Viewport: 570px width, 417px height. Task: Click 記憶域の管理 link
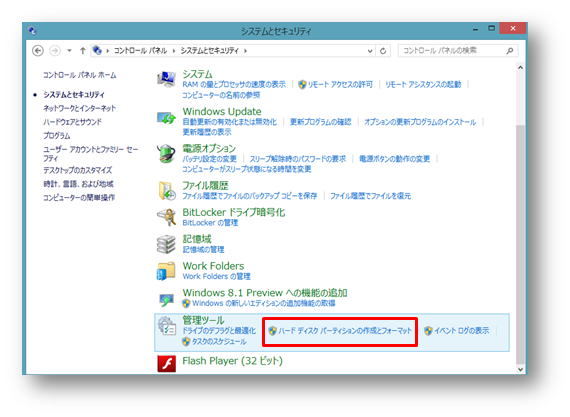(203, 249)
